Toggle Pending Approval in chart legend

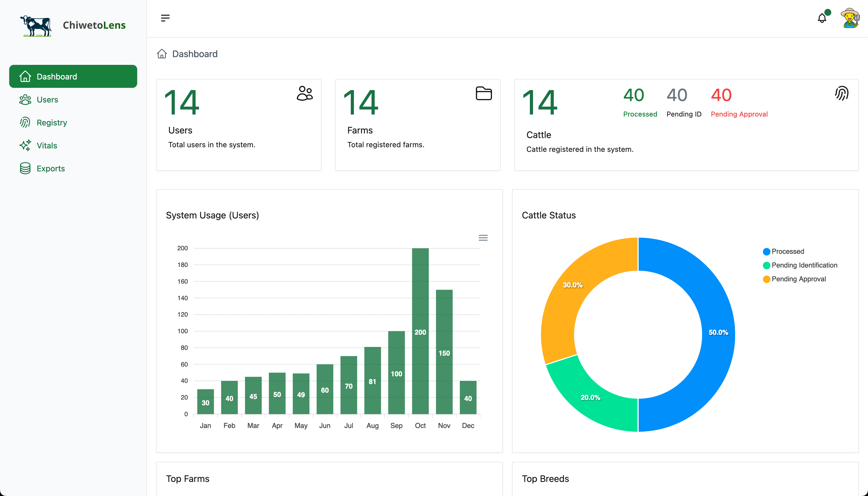(799, 279)
